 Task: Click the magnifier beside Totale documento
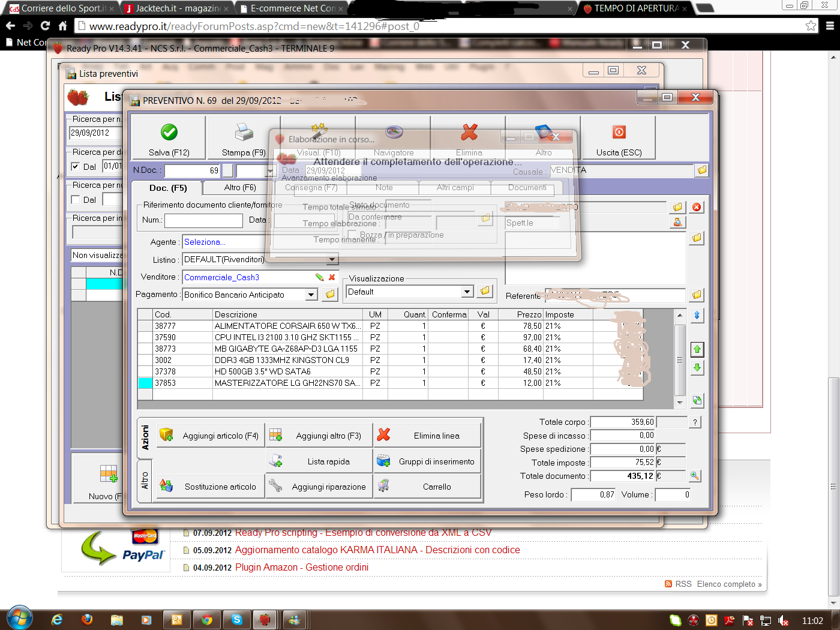(694, 476)
